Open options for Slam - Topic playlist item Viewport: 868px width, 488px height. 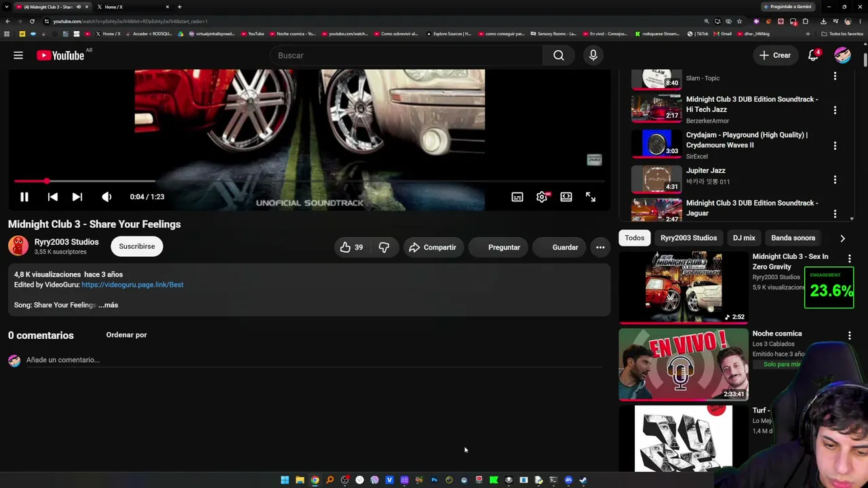pyautogui.click(x=835, y=76)
